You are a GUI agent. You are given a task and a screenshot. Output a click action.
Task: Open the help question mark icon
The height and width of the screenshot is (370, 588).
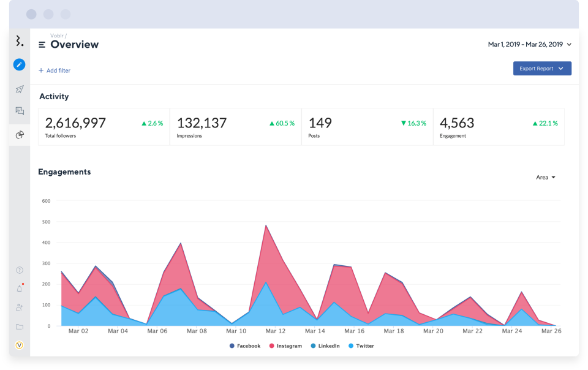tap(19, 270)
